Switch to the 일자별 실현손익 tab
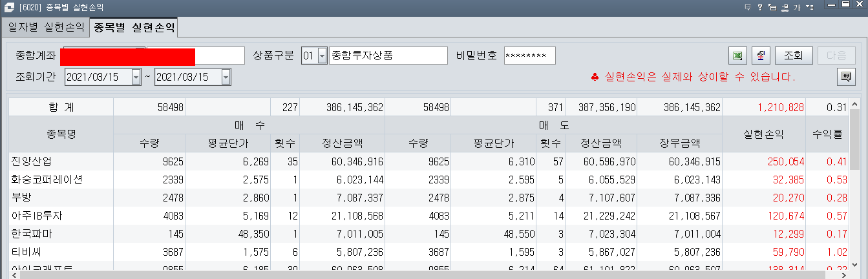The height and width of the screenshot is (279, 868). click(45, 27)
